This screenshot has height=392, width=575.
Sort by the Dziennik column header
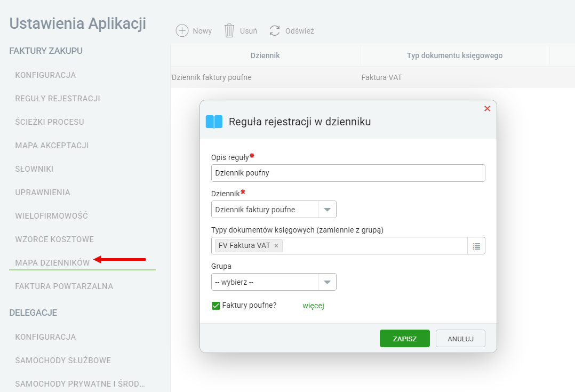pos(265,56)
